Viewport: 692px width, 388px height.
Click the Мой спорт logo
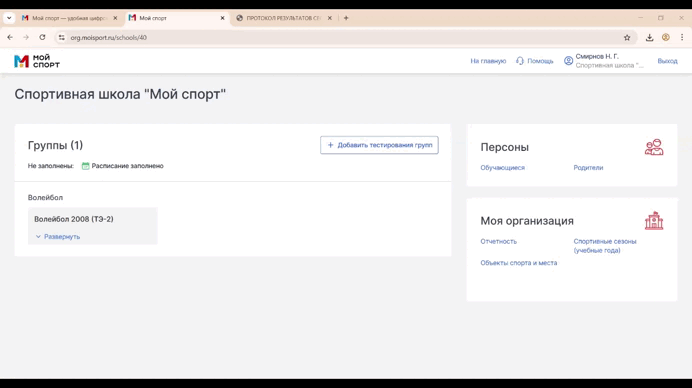37,61
